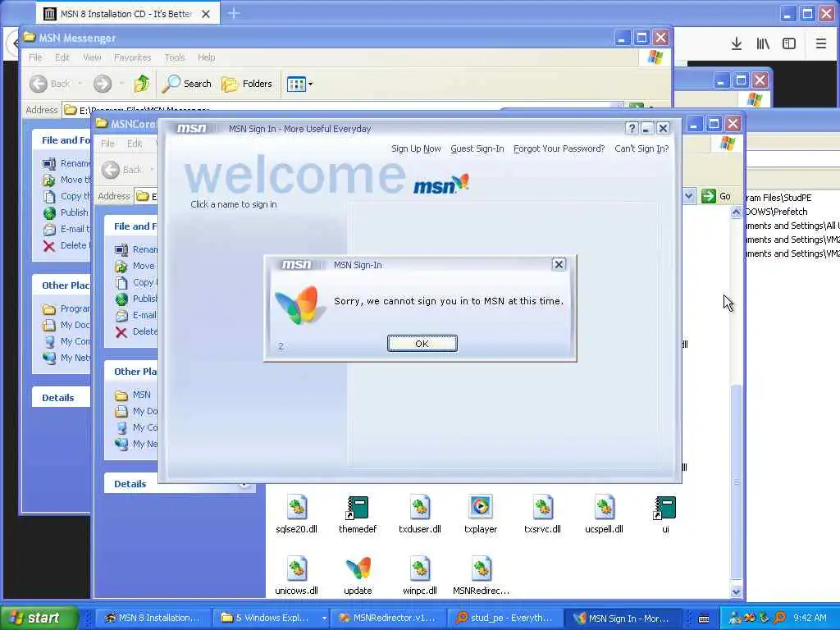This screenshot has width=840, height=630.
Task: Toggle the browser sidebar icon
Action: (x=789, y=44)
